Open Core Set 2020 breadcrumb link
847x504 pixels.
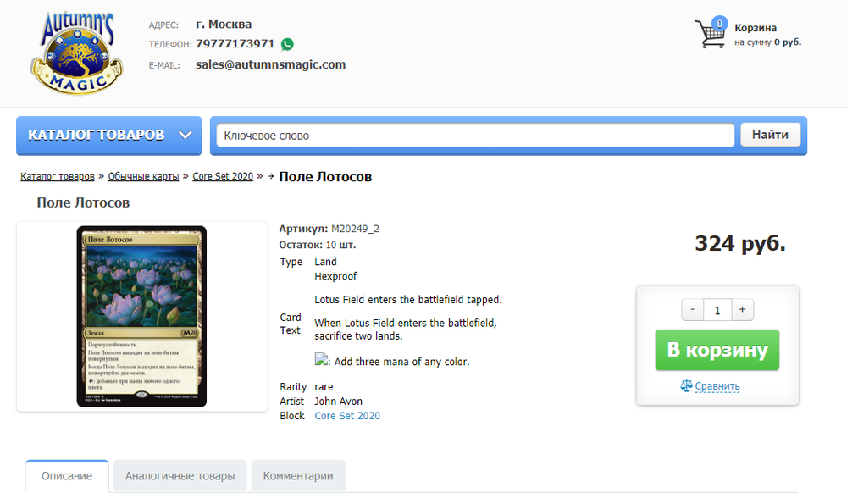pos(223,176)
